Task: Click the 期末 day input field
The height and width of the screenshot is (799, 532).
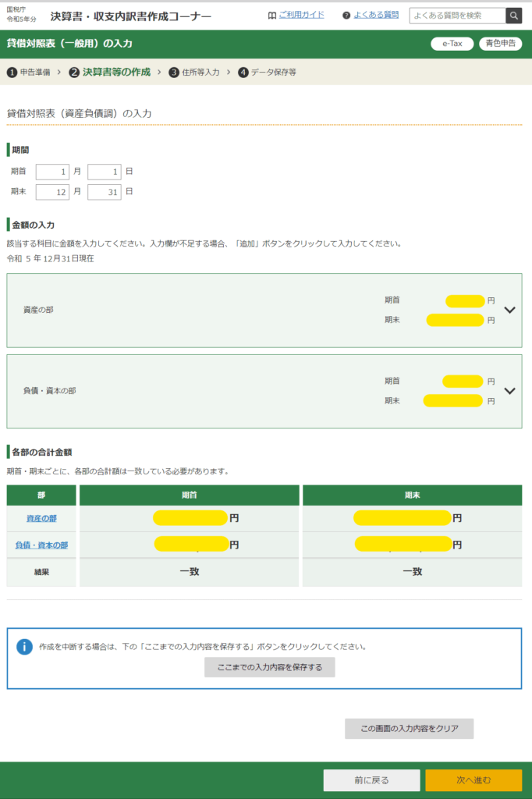Action: coord(105,192)
